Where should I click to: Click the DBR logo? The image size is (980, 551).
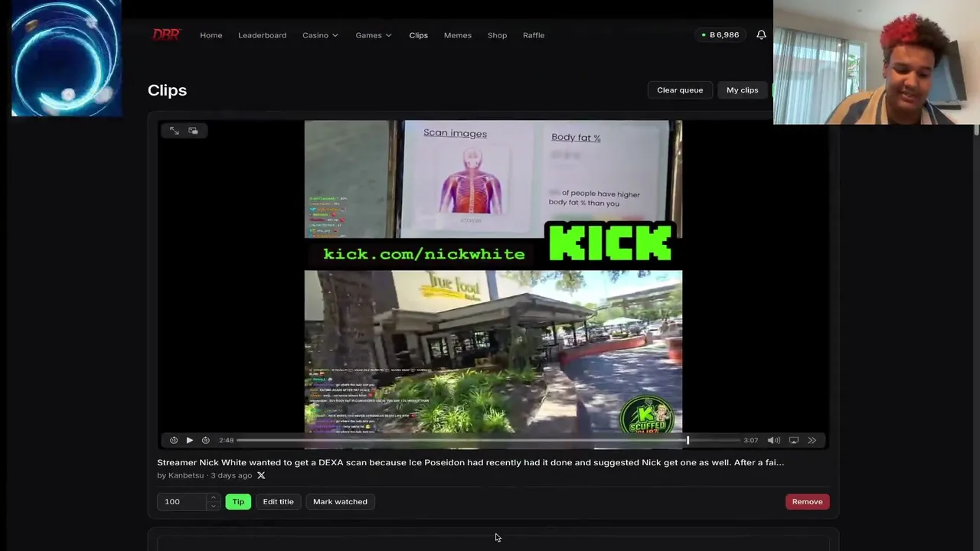tap(166, 34)
